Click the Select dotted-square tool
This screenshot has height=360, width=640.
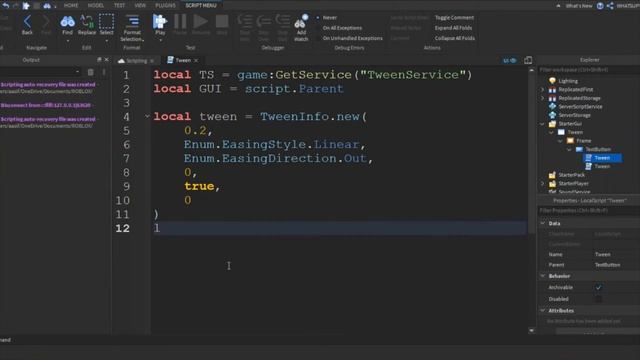[x=107, y=21]
